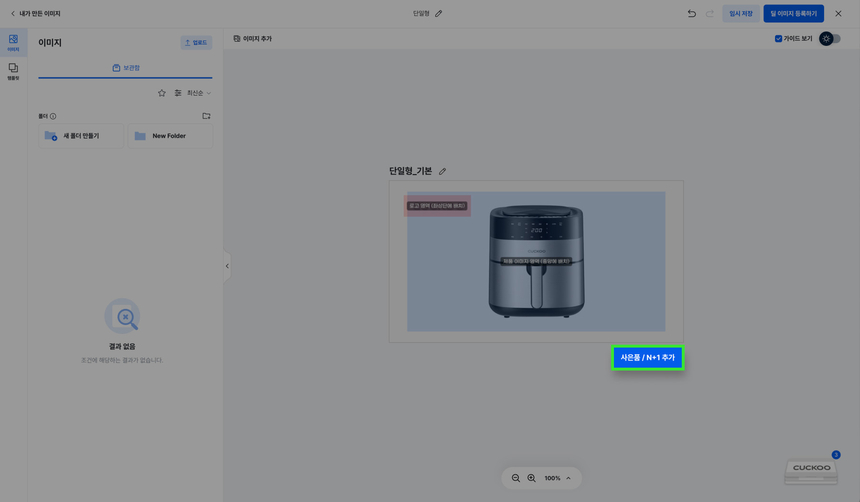860x502 pixels.
Task: Select the 보관함 tab
Action: coord(125,68)
